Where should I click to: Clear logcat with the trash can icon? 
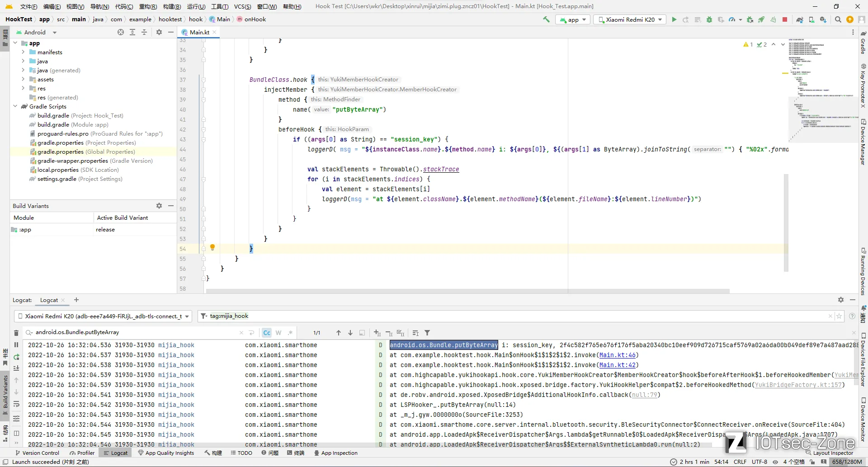click(x=16, y=333)
